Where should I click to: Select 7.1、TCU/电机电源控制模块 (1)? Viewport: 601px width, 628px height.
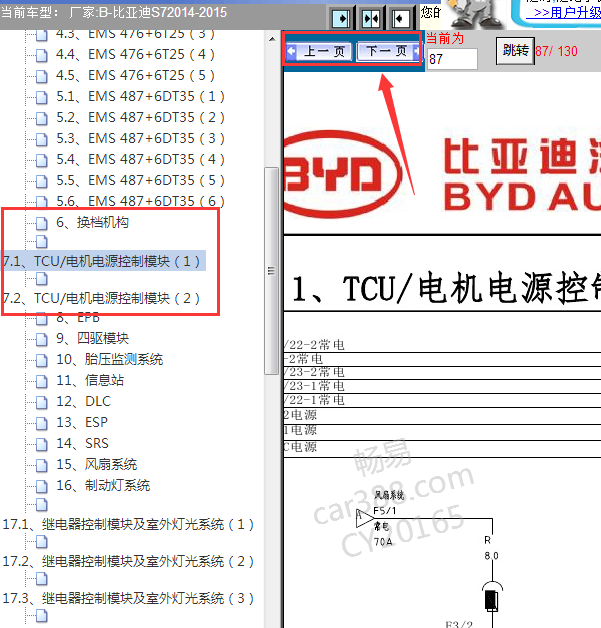click(101, 261)
